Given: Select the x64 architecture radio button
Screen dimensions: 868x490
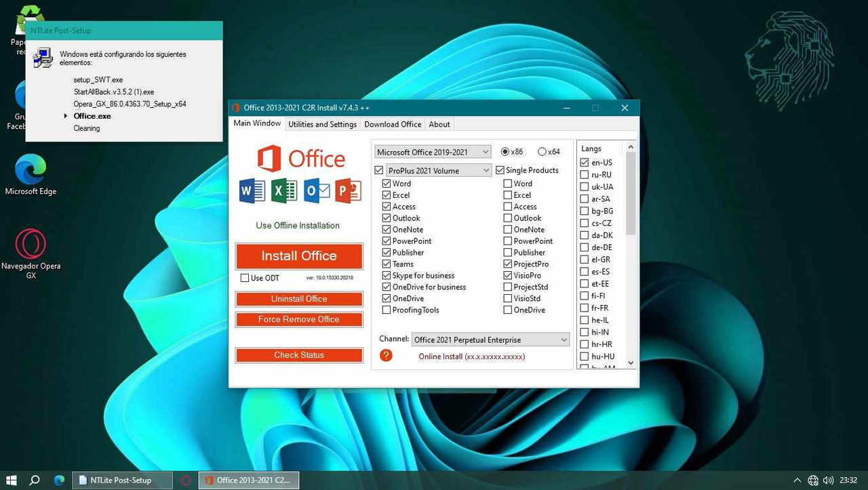Looking at the screenshot, I should point(542,152).
